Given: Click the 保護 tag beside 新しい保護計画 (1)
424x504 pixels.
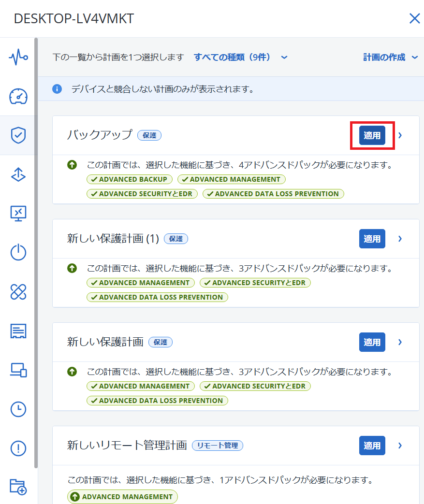Looking at the screenshot, I should 176,239.
